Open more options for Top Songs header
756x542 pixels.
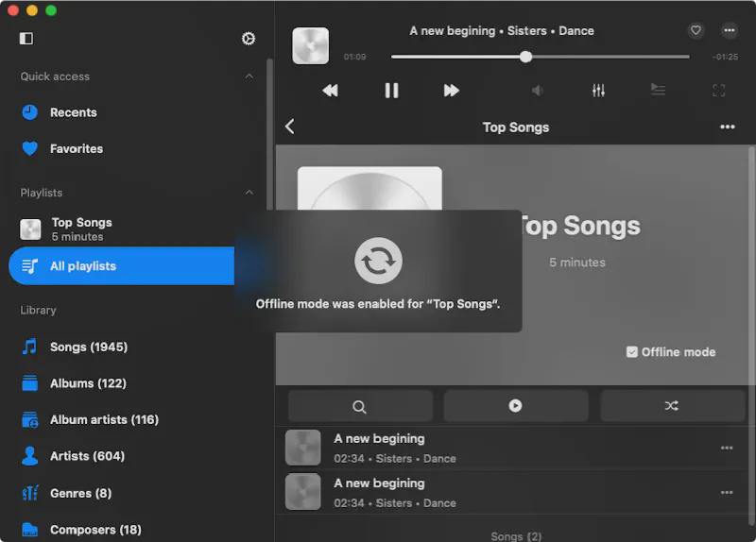(x=727, y=127)
